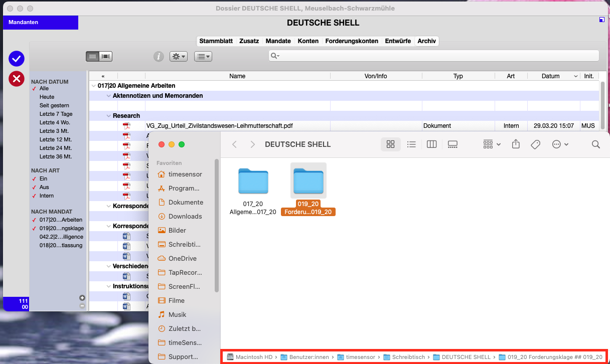610x364 pixels.
Task: Open the Archiv tab
Action: point(426,41)
